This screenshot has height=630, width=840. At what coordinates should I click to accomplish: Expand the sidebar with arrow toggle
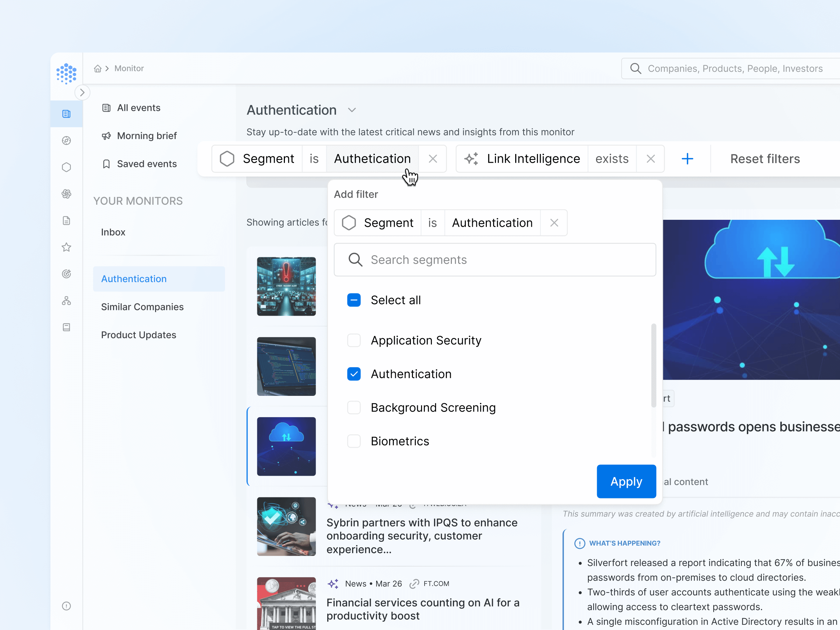click(82, 93)
